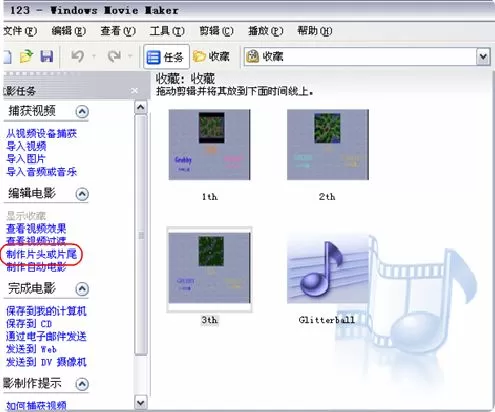This screenshot has width=495, height=412.
Task: Click the Redo arrow icon
Action: [x=114, y=56]
